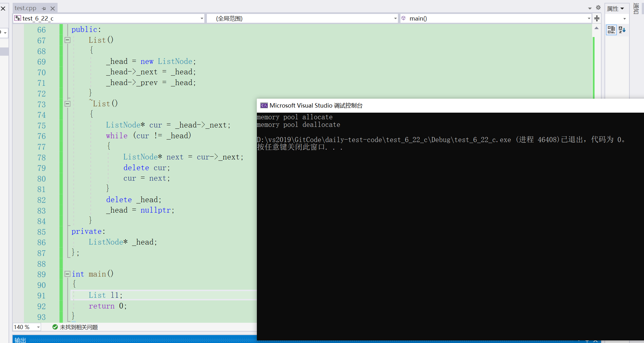Screen dimensions: 644x343
Task: Click the 'List l1;' code line
Action: coord(105,295)
